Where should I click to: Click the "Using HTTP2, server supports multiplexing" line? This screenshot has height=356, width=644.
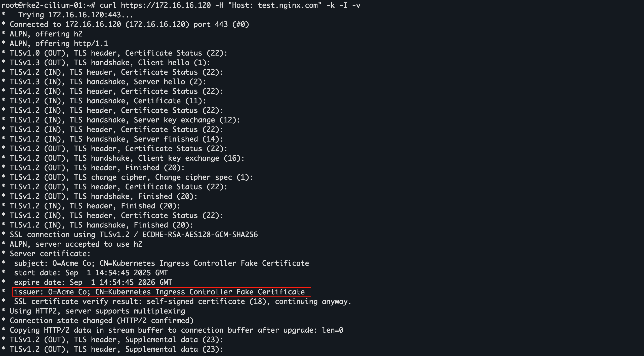[x=97, y=311]
